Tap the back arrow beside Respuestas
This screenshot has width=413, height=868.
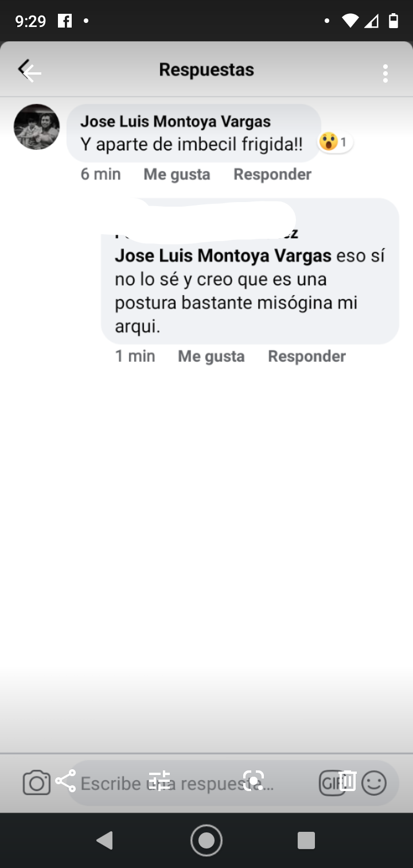pos(30,71)
